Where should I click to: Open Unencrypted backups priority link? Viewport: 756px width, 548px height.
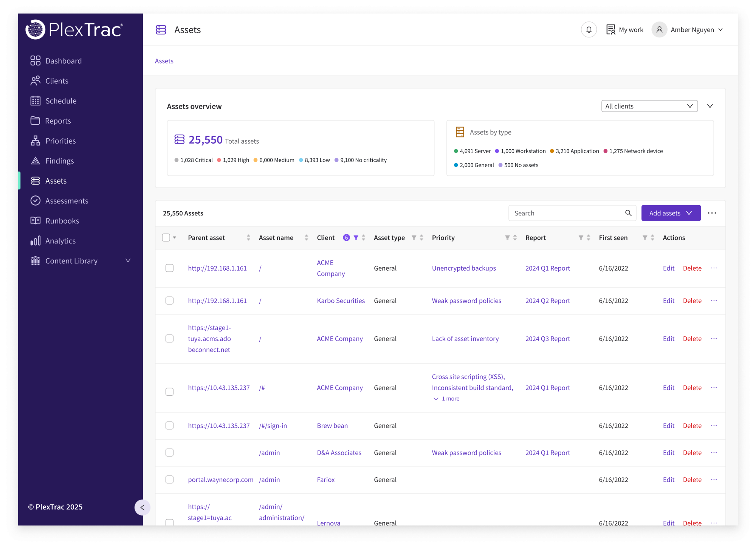(464, 268)
